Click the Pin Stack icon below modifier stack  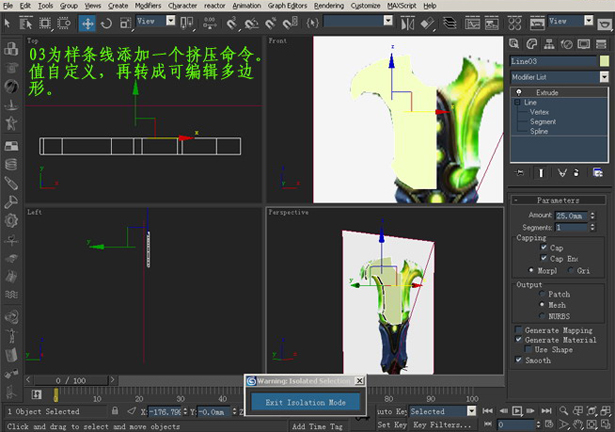pos(519,173)
